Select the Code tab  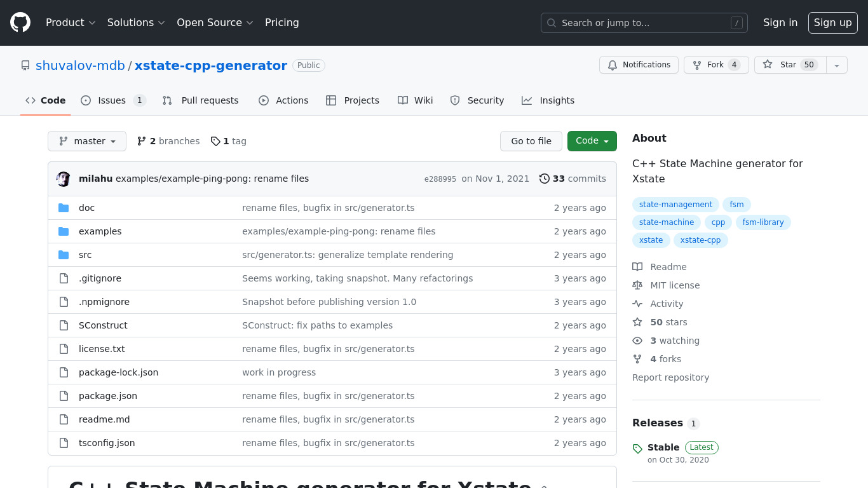(x=46, y=100)
